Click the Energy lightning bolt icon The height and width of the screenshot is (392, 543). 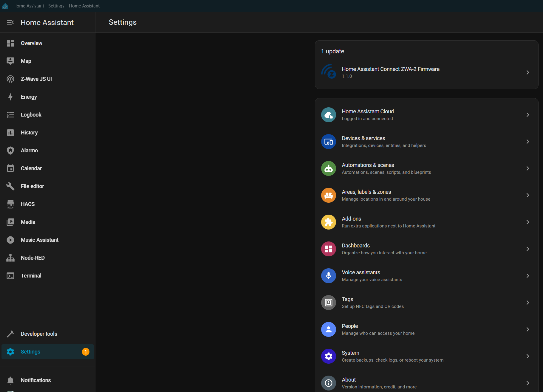[10, 97]
